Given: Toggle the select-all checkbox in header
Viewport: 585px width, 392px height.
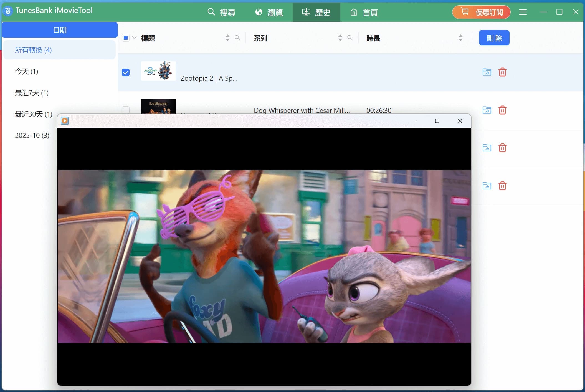Looking at the screenshot, I should [126, 37].
